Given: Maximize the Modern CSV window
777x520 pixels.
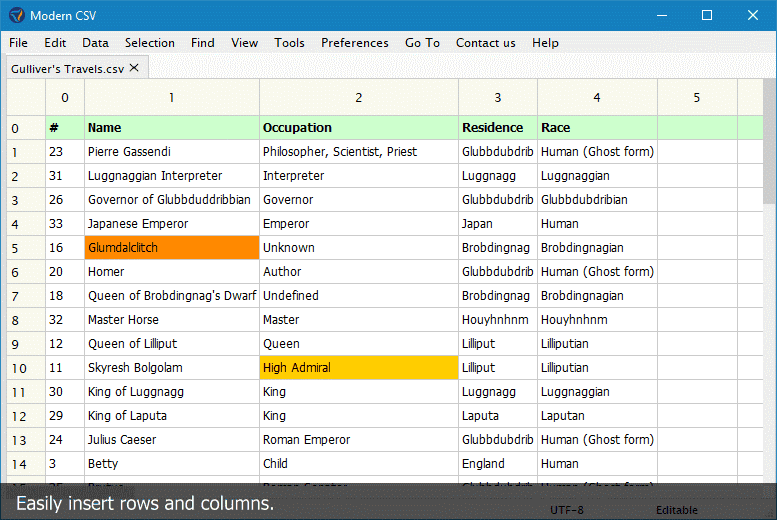Looking at the screenshot, I should coord(707,15).
